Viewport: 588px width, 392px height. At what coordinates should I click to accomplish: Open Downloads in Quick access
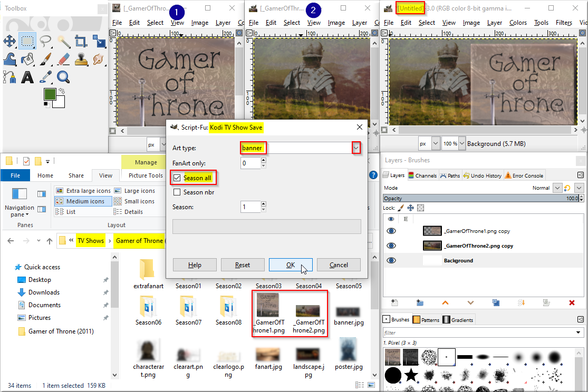[44, 292]
